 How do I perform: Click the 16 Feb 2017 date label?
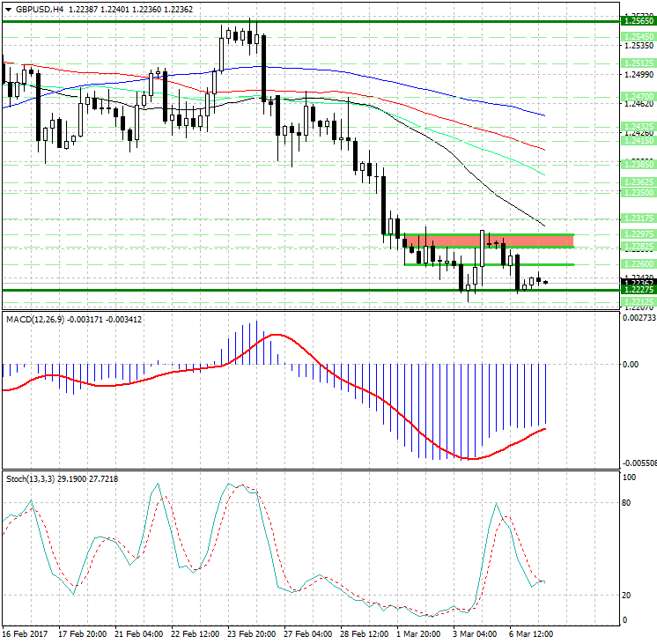point(25,633)
